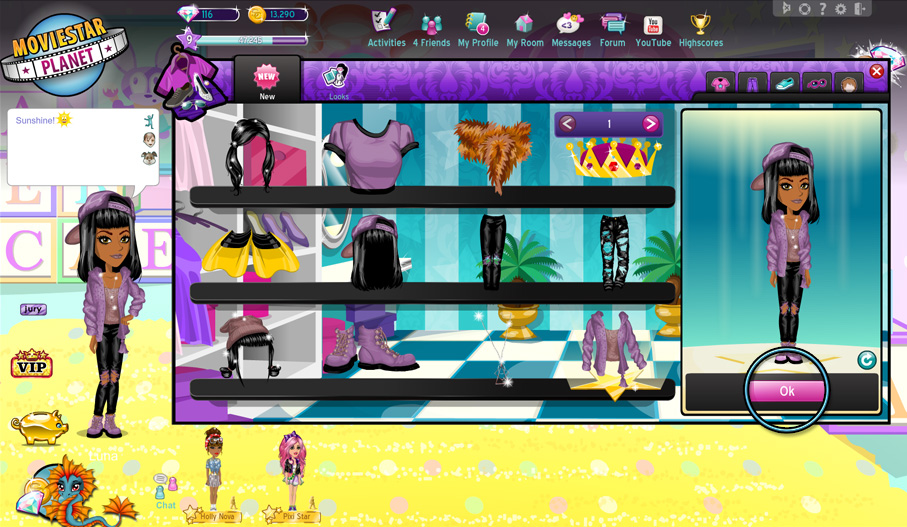Open the tops category tab with pink shirt
907x527 pixels.
(x=720, y=84)
